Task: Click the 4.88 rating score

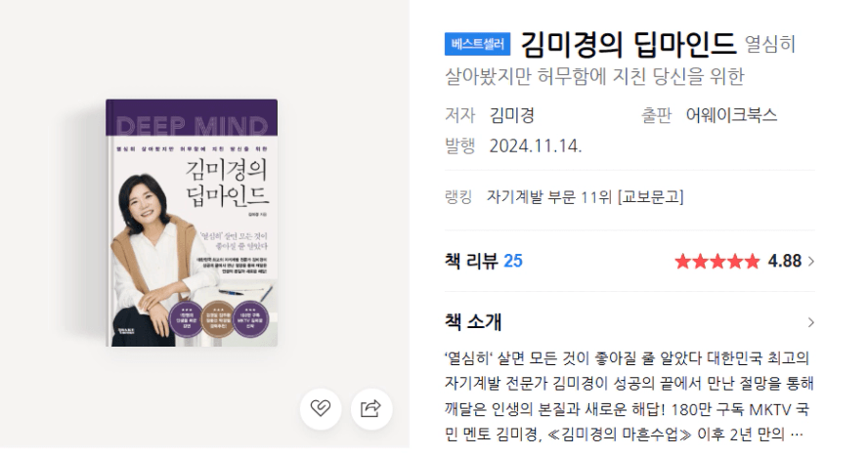Action: [784, 261]
